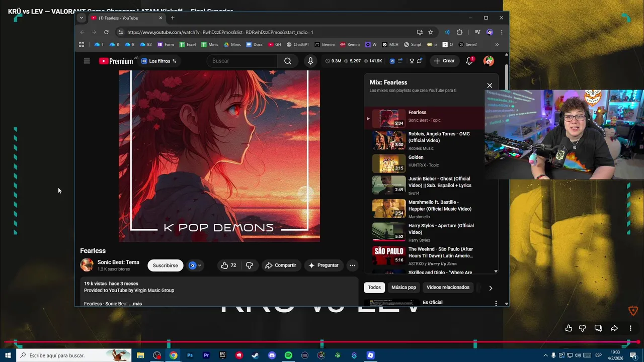Open Chrome three-dot menu

coord(501,32)
